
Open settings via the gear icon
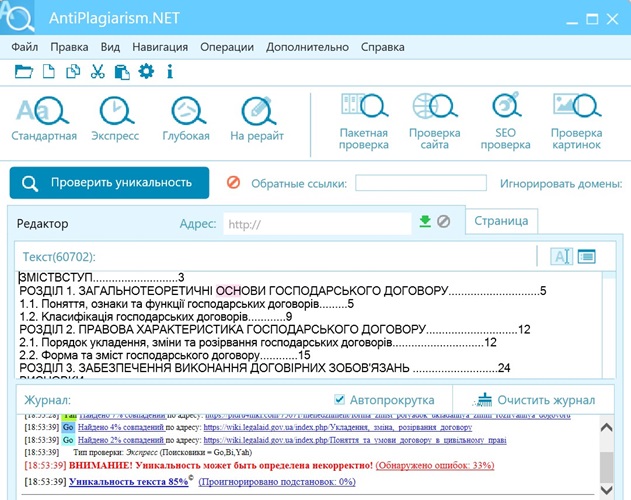pyautogui.click(x=146, y=72)
